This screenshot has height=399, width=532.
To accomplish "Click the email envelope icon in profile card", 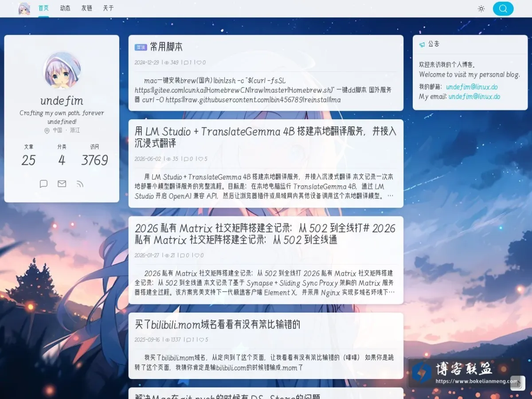I will tap(62, 184).
